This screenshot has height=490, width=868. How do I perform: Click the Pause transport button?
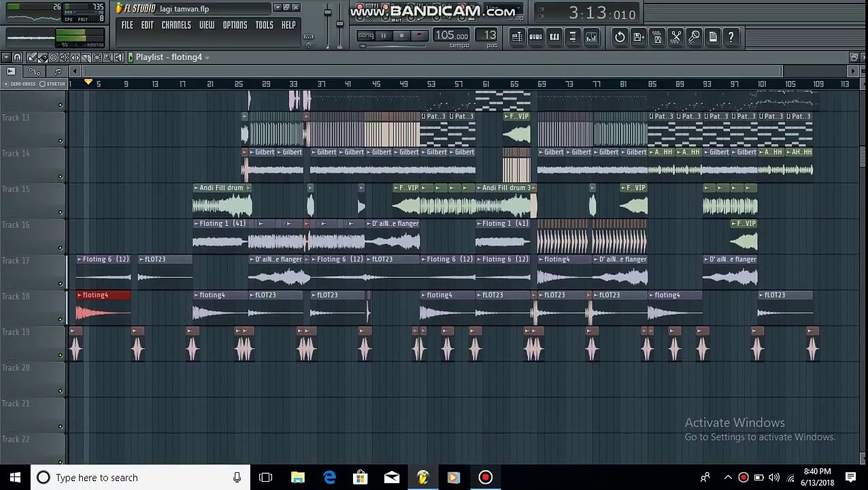tap(383, 35)
